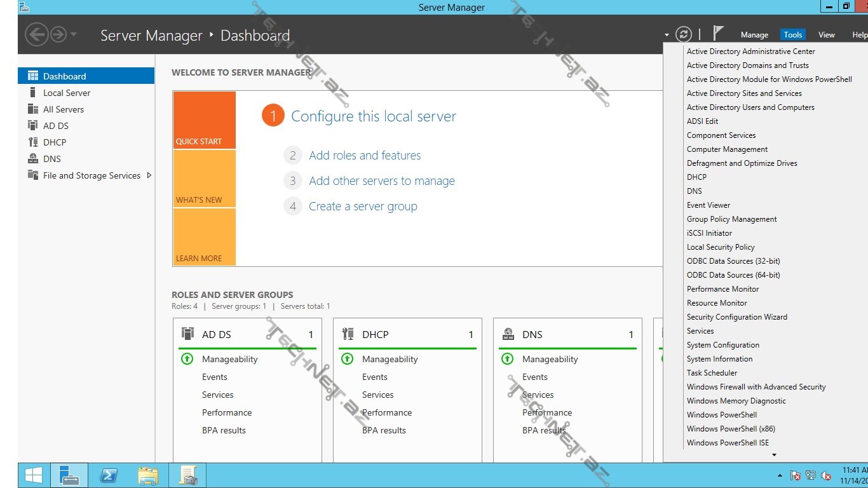Click the refresh icon in header
Screen dimensions: 868x488
[683, 34]
